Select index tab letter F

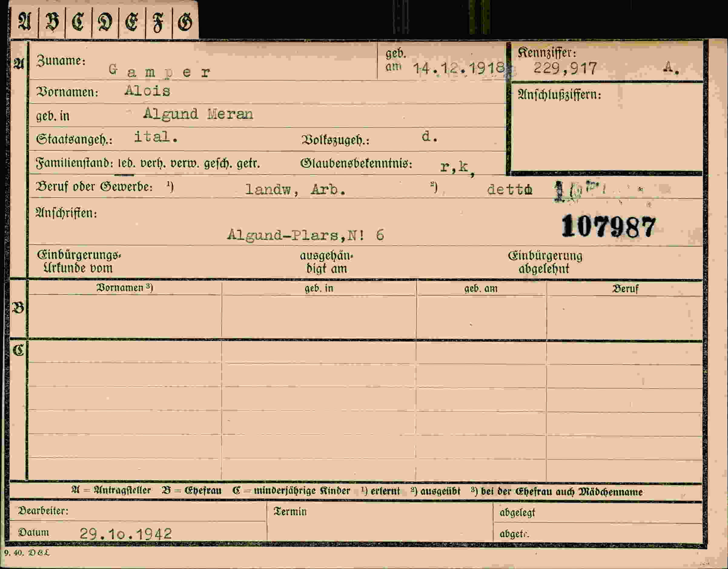pos(159,22)
